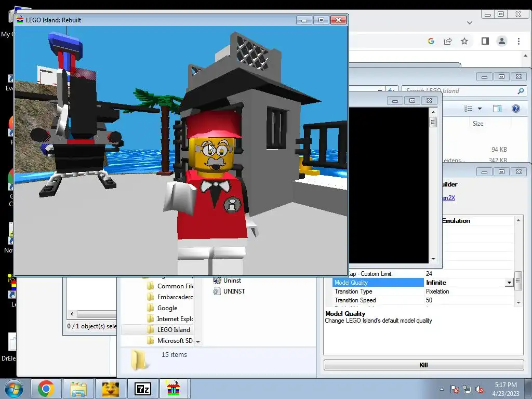Click the black console window's scroll-up arrow

[433, 112]
